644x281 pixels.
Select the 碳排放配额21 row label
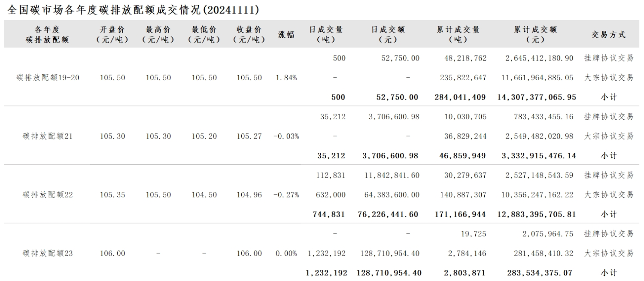(x=48, y=136)
